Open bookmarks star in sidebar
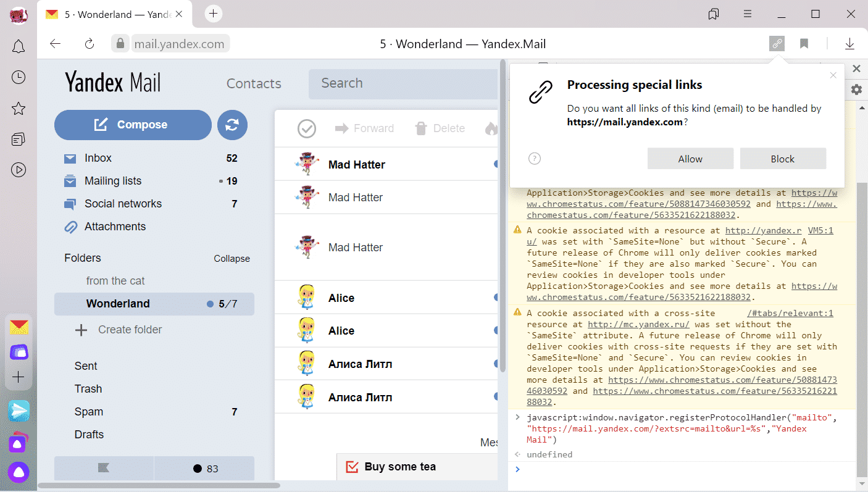 19,109
